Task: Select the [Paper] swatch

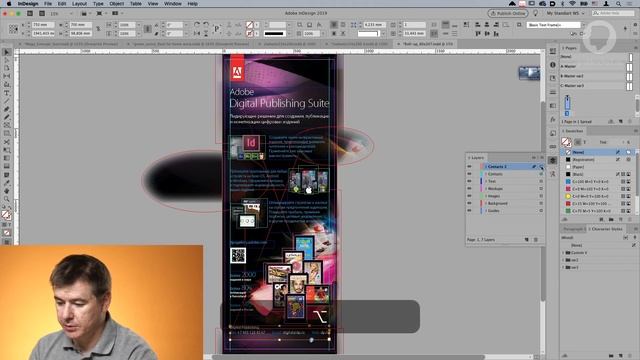Action: tap(597, 167)
